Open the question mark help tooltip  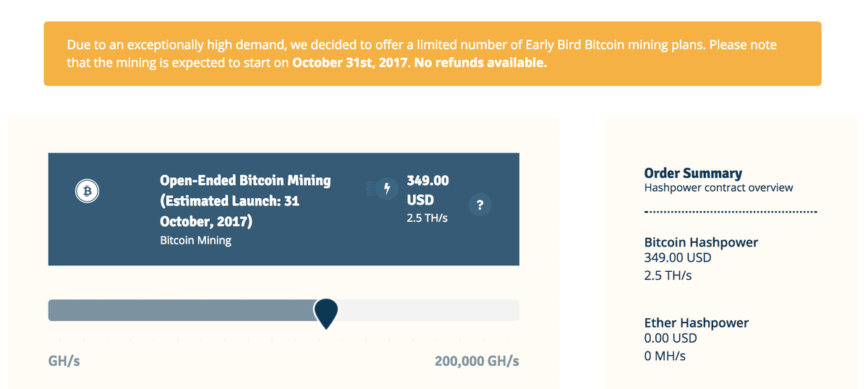480,205
